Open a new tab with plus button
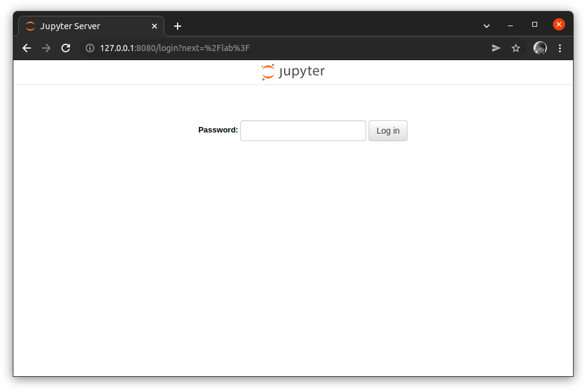This screenshot has height=392, width=587. tap(178, 26)
